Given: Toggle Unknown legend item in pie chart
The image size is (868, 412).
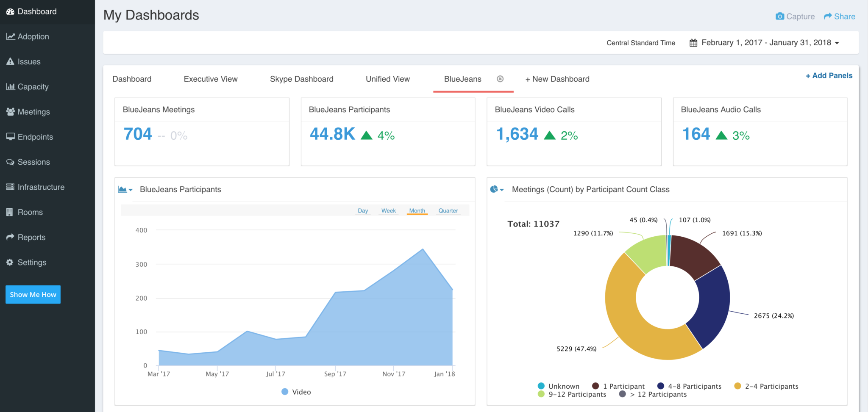Looking at the screenshot, I should [558, 386].
